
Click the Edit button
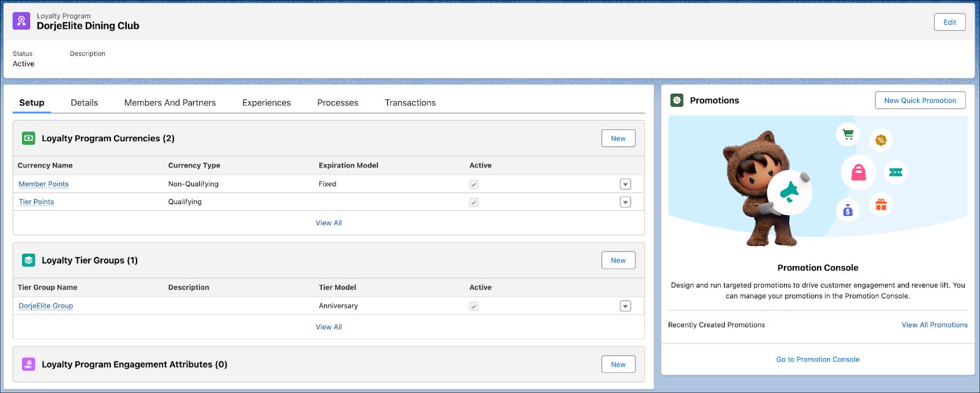click(x=950, y=22)
